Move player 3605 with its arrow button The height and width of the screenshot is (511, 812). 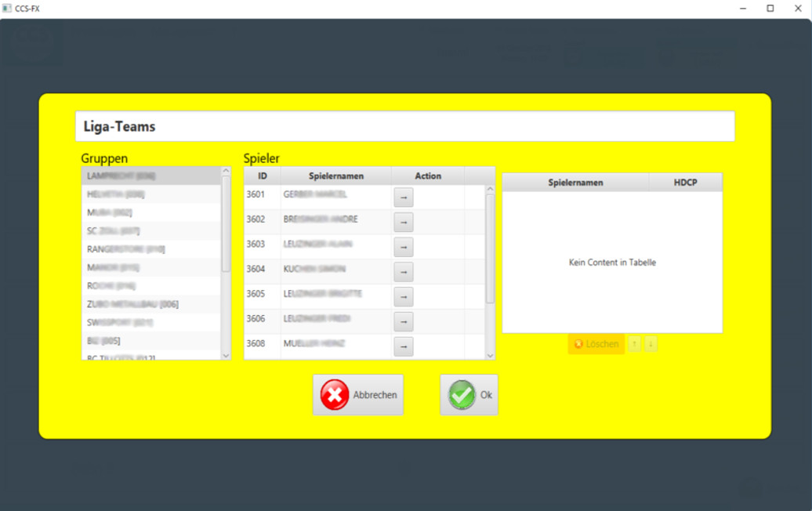point(403,297)
